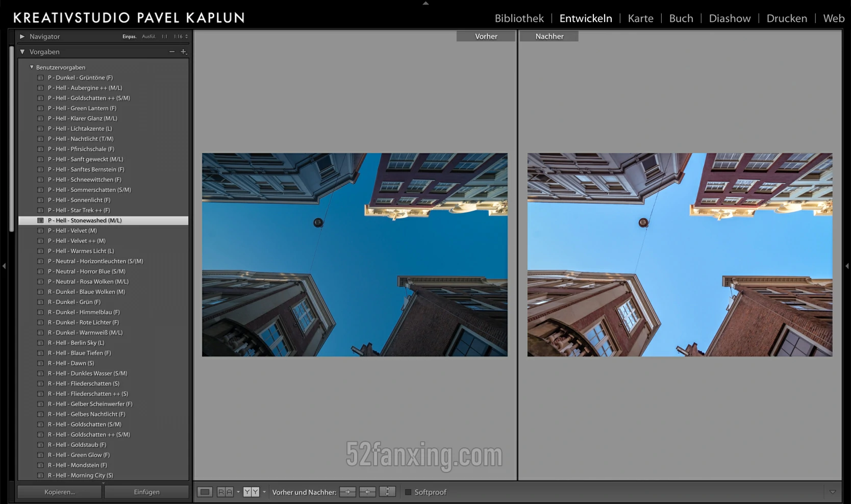The height and width of the screenshot is (504, 851).
Task: Copy Vorher settings to Nachher (right arrow)
Action: pyautogui.click(x=347, y=492)
